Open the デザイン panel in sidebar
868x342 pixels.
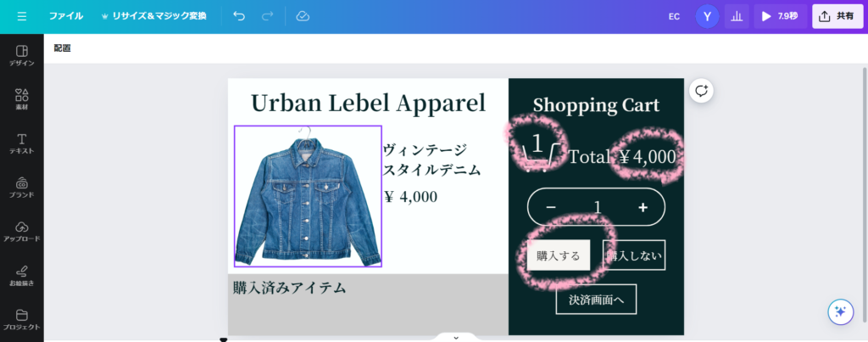click(21, 56)
